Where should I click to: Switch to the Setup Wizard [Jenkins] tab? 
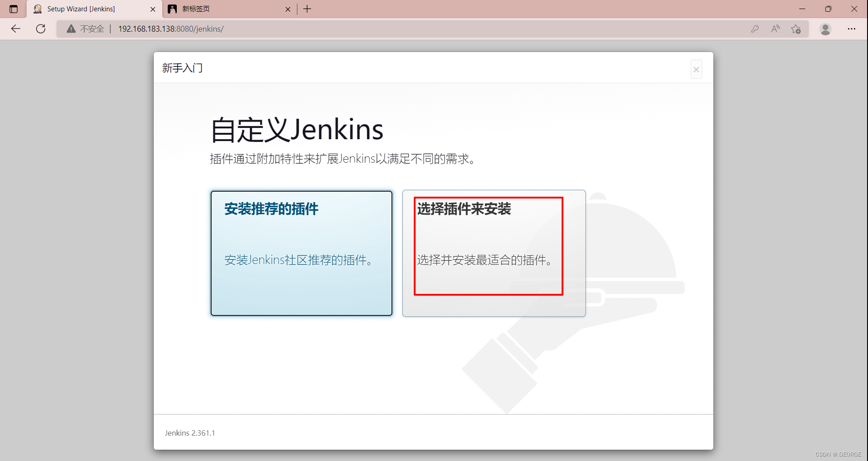(94, 9)
